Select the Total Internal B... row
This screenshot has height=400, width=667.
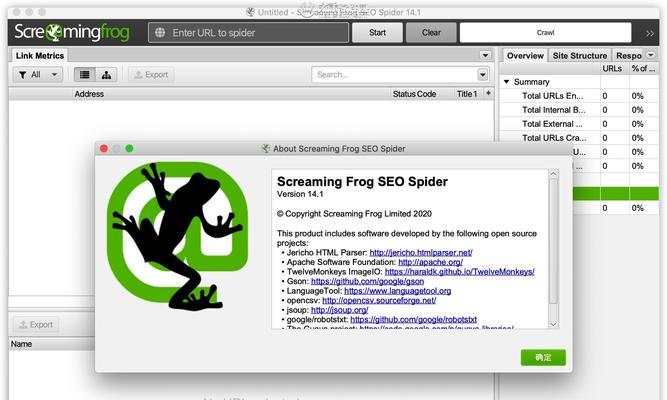(x=580, y=110)
